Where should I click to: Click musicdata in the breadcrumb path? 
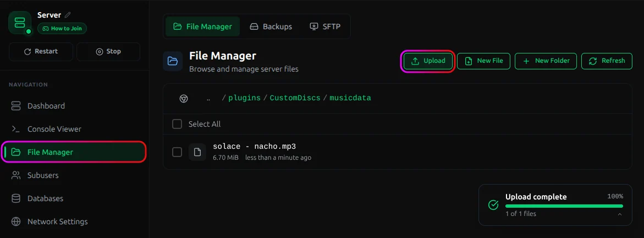350,99
